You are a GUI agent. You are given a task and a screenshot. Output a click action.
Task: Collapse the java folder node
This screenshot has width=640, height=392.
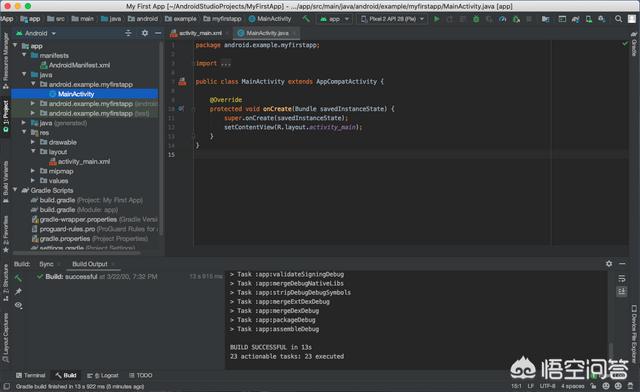click(24, 74)
